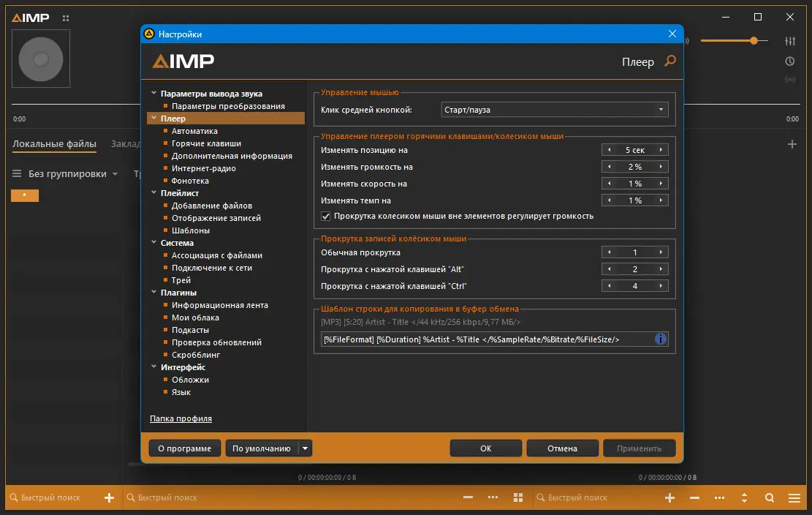
Task: Confirm settings with OK button
Action: click(x=486, y=448)
